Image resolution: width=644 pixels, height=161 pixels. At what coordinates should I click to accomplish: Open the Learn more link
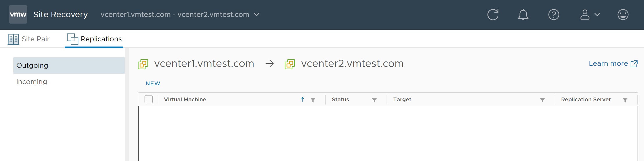[x=613, y=63]
